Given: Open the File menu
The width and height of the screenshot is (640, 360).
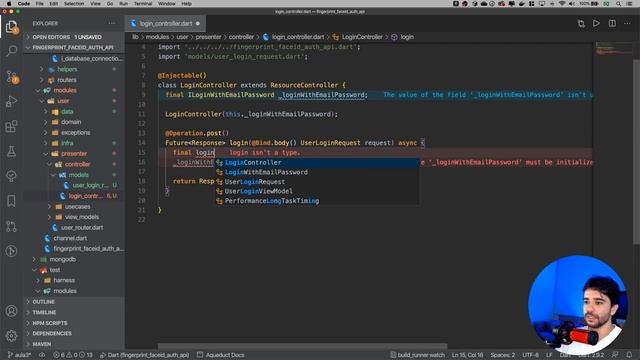Looking at the screenshot, I should [x=40, y=3].
